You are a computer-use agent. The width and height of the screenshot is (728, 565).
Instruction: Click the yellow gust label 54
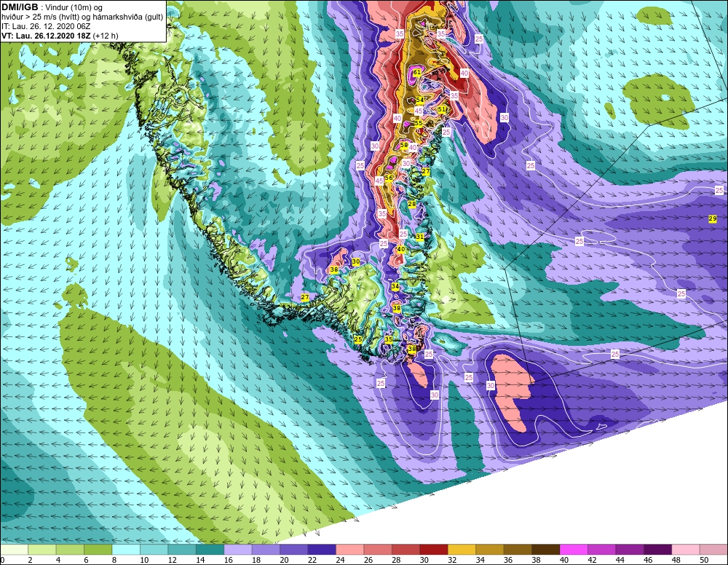click(x=420, y=100)
